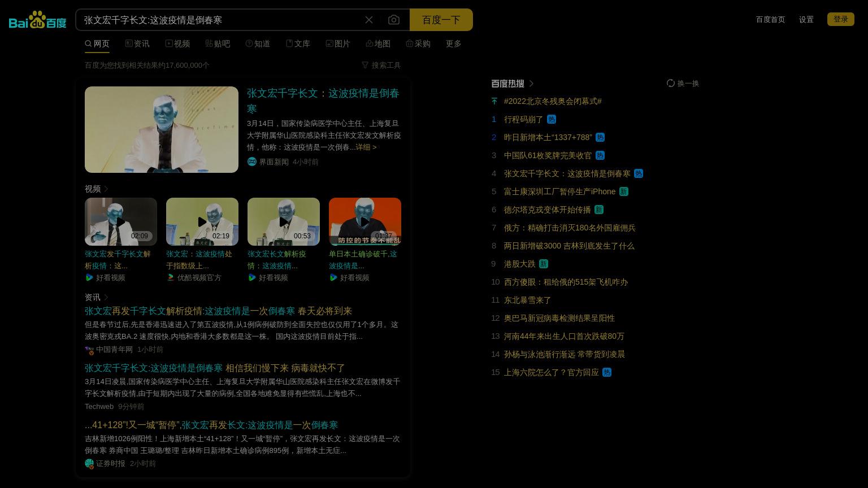Open camera image search icon
This screenshot has width=868, height=488.
point(394,20)
